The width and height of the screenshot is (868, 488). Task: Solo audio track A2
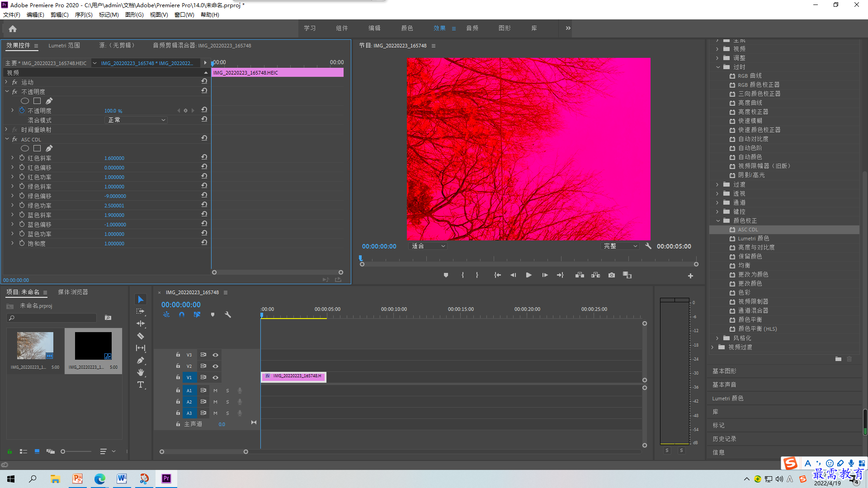(x=227, y=402)
